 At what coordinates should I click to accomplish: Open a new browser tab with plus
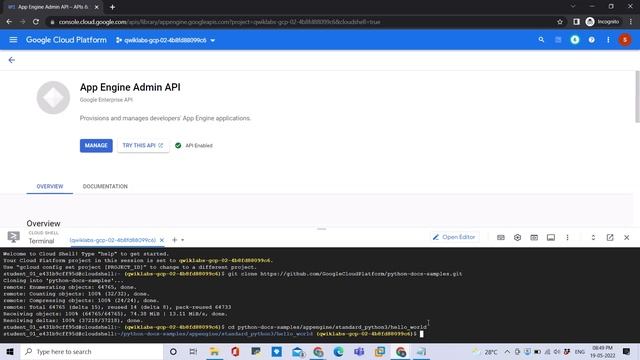tap(112, 7)
